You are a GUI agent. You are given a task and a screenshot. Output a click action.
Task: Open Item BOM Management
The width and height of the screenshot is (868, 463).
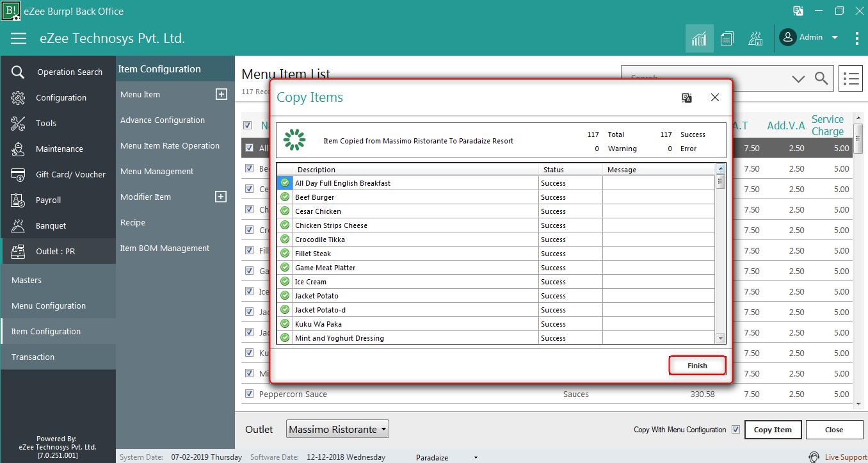(165, 248)
